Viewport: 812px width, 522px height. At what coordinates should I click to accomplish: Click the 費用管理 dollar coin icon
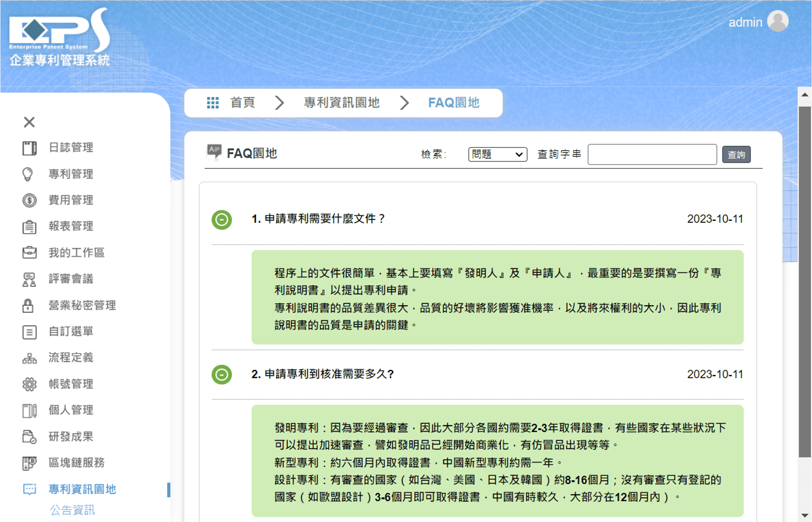(30, 200)
